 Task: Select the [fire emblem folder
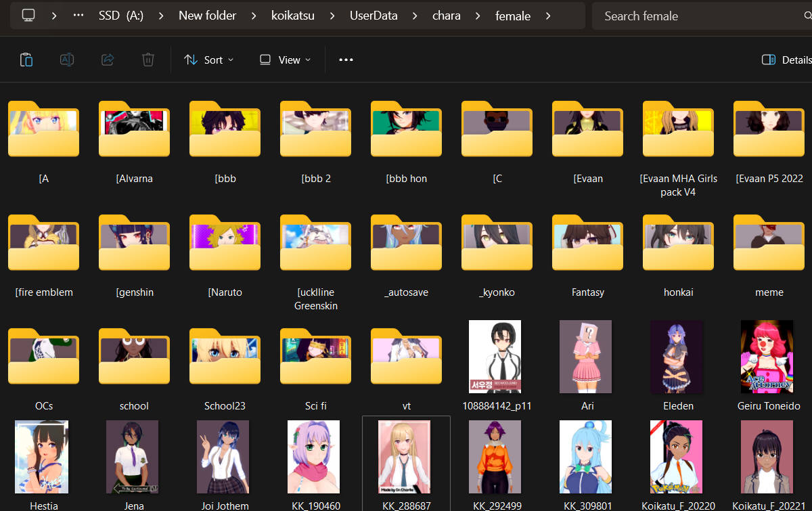(44, 257)
